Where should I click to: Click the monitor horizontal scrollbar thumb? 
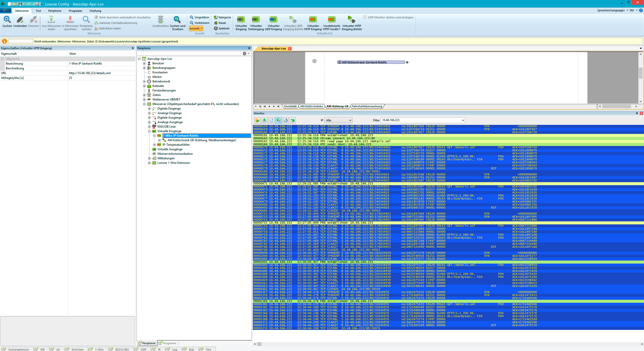[x=259, y=344]
